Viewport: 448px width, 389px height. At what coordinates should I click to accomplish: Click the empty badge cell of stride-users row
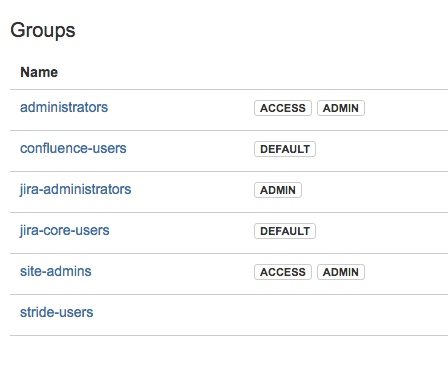point(350,315)
